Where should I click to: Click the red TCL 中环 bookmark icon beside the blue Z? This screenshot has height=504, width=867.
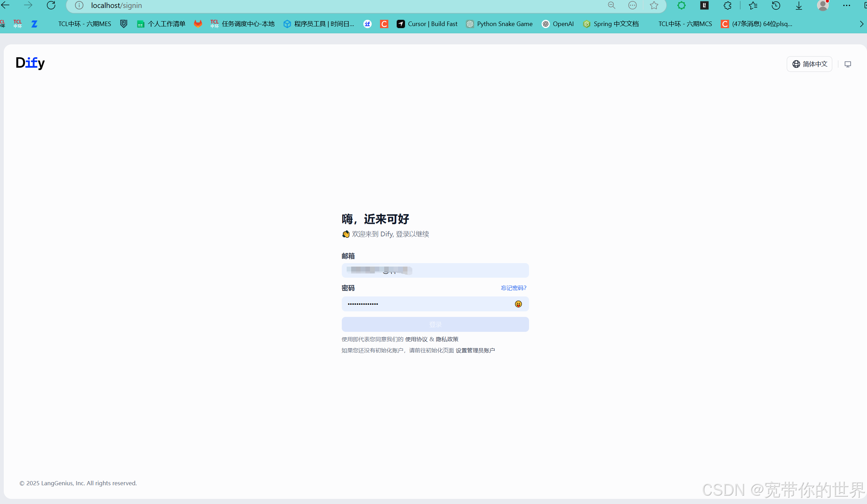[x=17, y=24]
